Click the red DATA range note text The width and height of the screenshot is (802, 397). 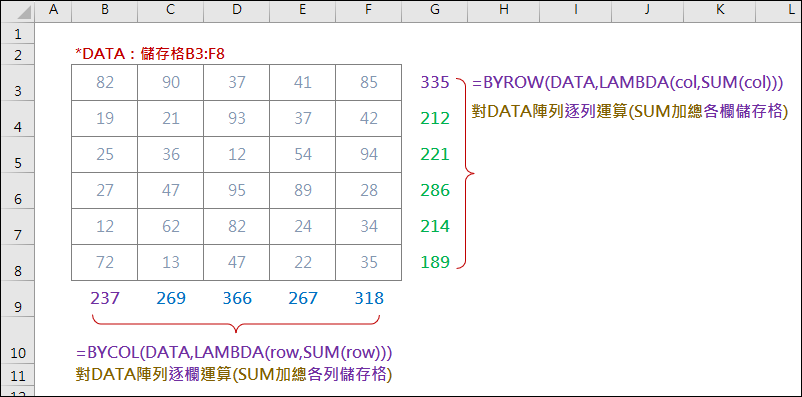tap(150, 54)
